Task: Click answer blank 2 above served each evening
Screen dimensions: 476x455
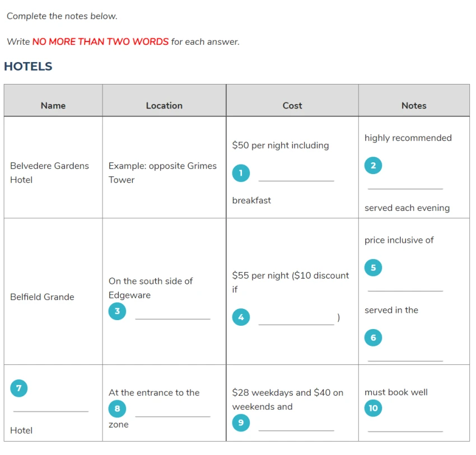Action: tap(405, 184)
